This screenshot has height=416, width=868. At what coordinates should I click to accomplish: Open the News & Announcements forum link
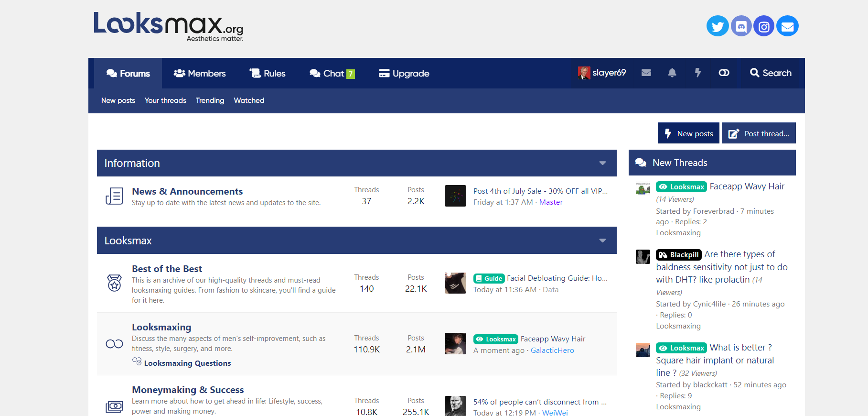tap(187, 191)
